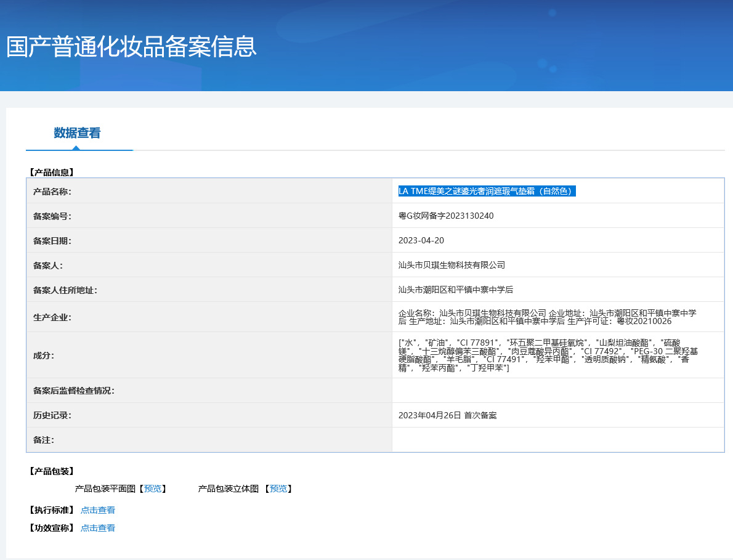Click the 成分 row label

[44, 355]
